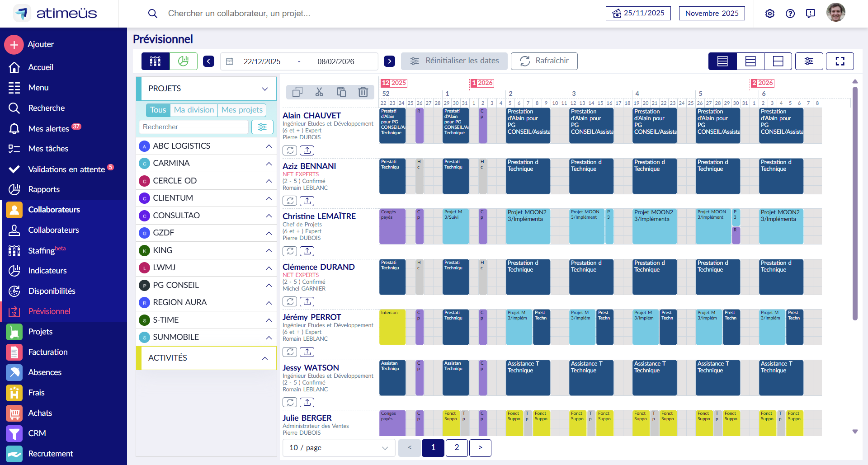Click the end date field 08/02/2026
Screen dimensions: 868x465
[x=336, y=61]
